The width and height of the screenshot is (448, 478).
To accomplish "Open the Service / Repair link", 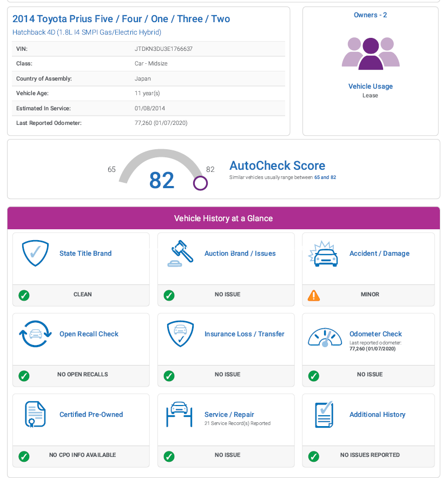I will pyautogui.click(x=229, y=414).
